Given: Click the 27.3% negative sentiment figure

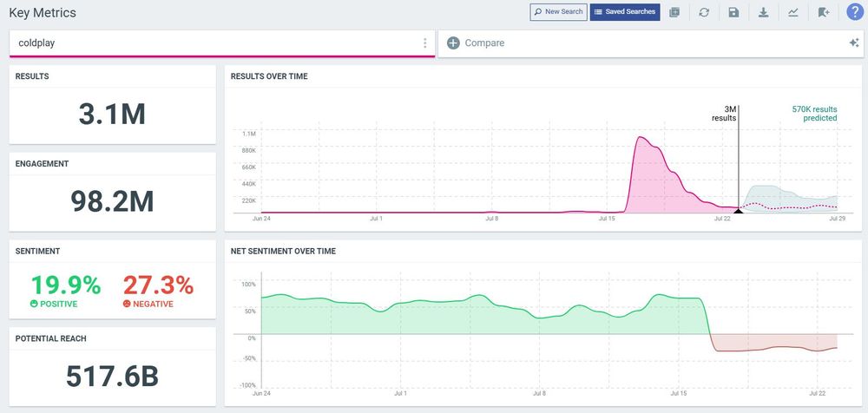Looking at the screenshot, I should tap(158, 285).
